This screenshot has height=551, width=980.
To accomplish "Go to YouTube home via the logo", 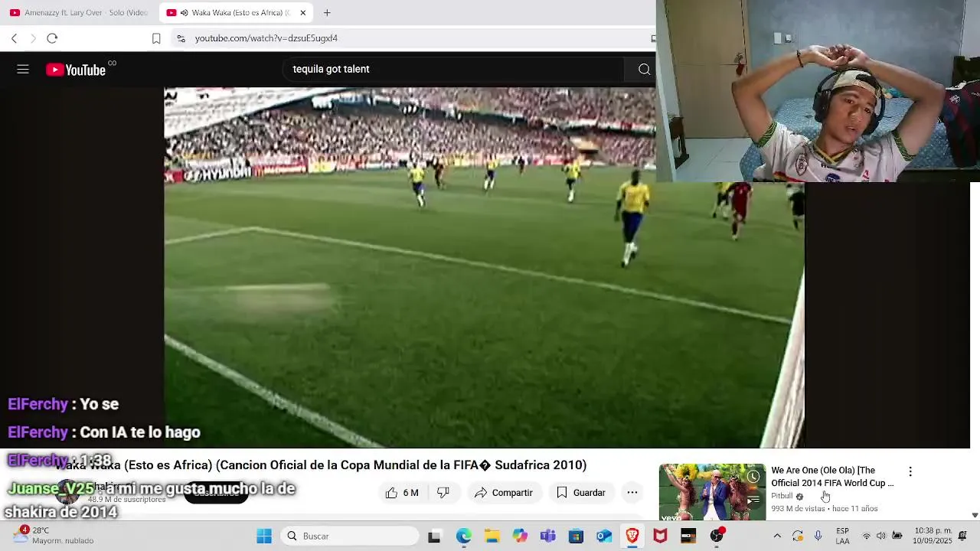I will click(76, 70).
